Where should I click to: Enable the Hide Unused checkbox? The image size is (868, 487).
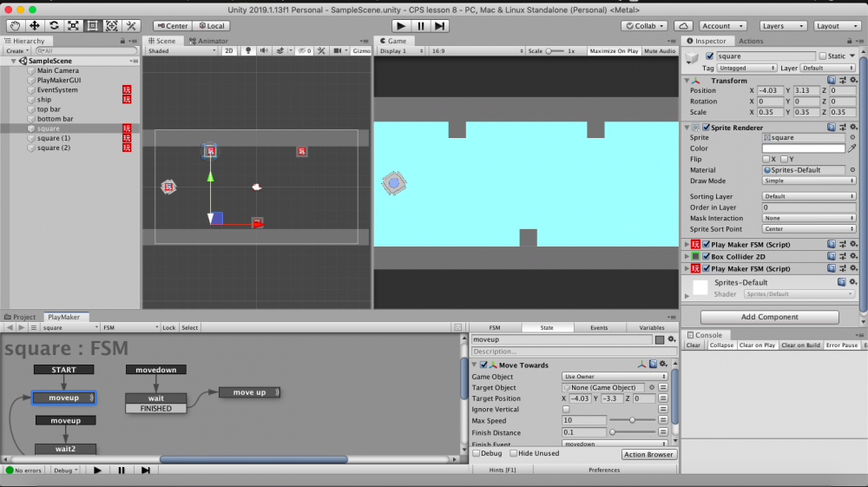point(514,453)
